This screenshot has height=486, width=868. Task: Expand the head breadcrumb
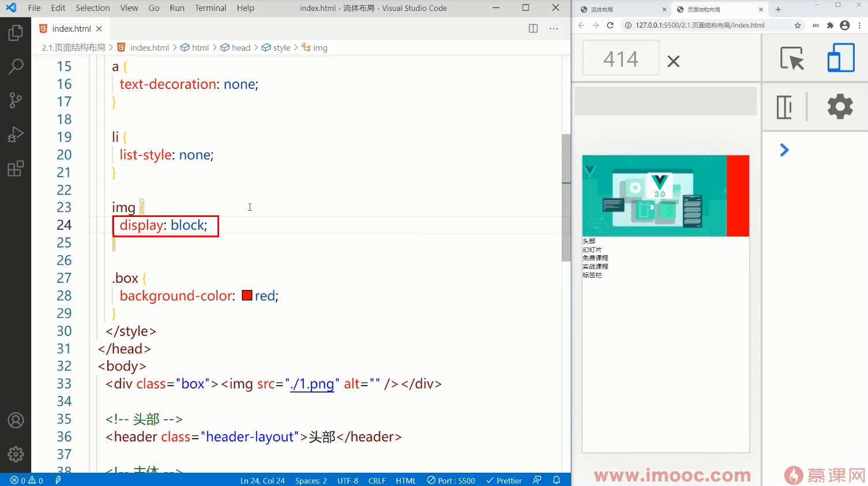coord(235,48)
